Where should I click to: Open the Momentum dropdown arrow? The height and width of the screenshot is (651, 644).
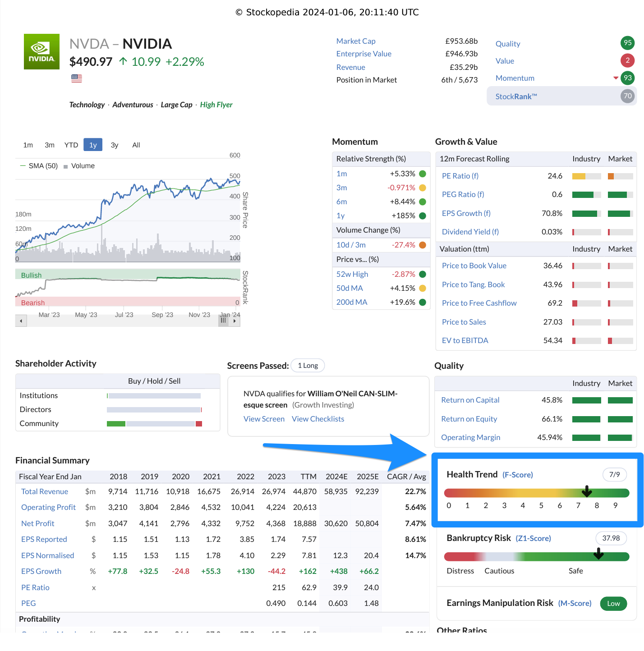616,78
